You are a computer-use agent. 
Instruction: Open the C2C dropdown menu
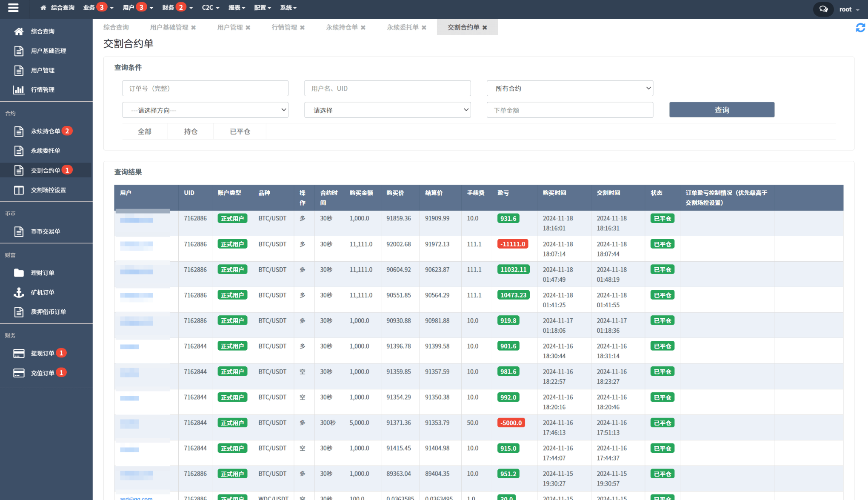(x=211, y=8)
